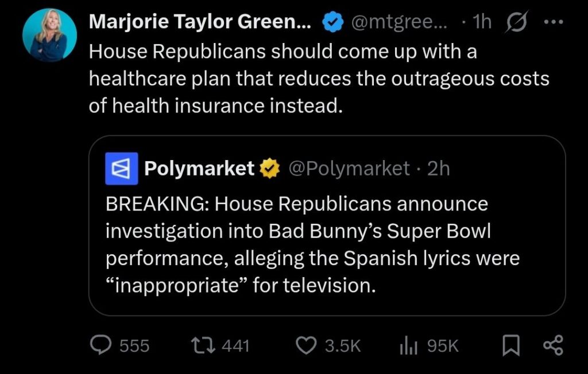Click the 1h timestamp
Screen dimensions: 588x374
pos(481,22)
